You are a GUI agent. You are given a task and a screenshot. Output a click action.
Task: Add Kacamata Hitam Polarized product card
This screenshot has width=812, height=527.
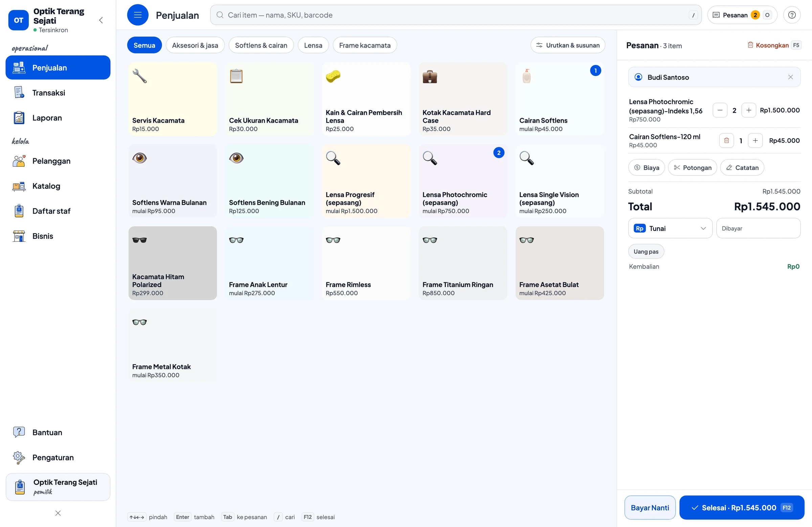(173, 263)
